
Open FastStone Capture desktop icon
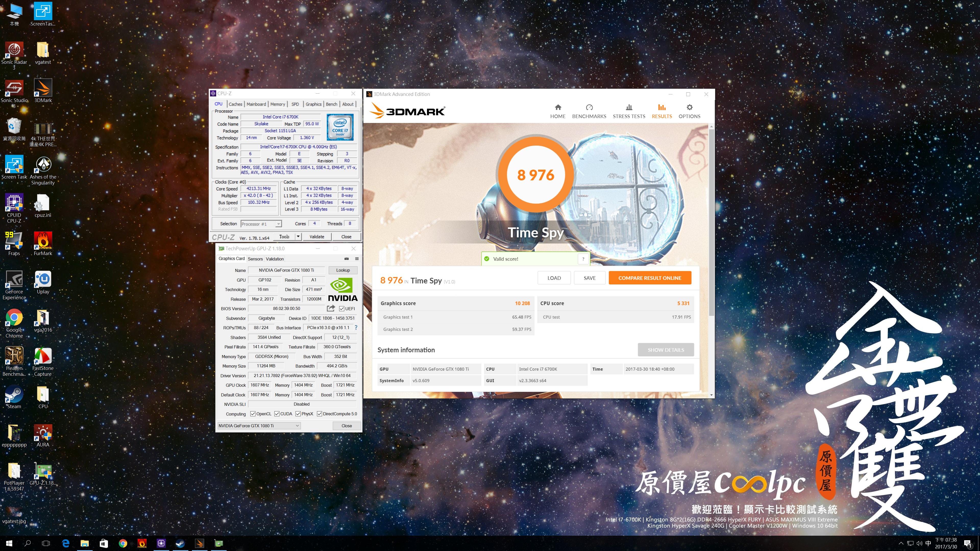pos(43,362)
